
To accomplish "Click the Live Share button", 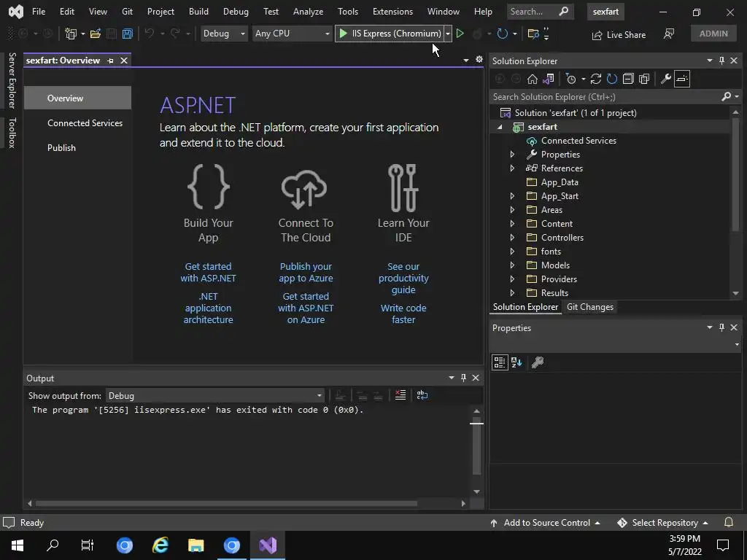I will coord(619,35).
